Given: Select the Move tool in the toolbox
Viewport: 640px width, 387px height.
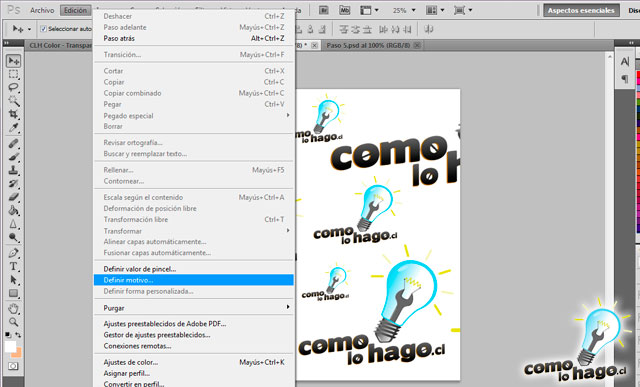Looking at the screenshot, I should point(13,61).
